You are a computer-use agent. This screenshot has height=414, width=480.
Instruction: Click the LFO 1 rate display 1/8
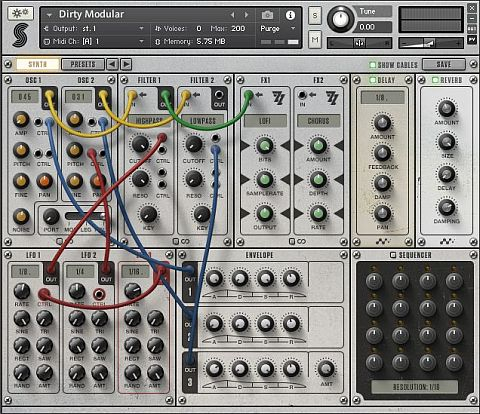point(25,271)
